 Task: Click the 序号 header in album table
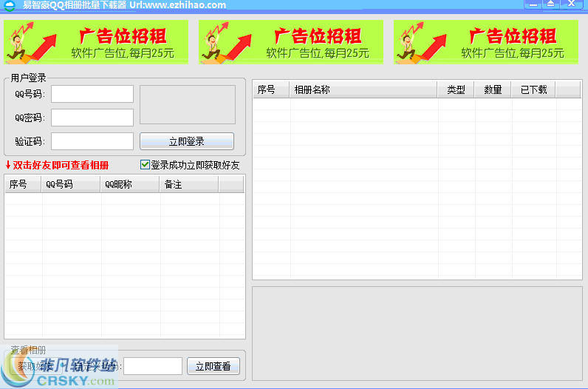[x=271, y=89]
